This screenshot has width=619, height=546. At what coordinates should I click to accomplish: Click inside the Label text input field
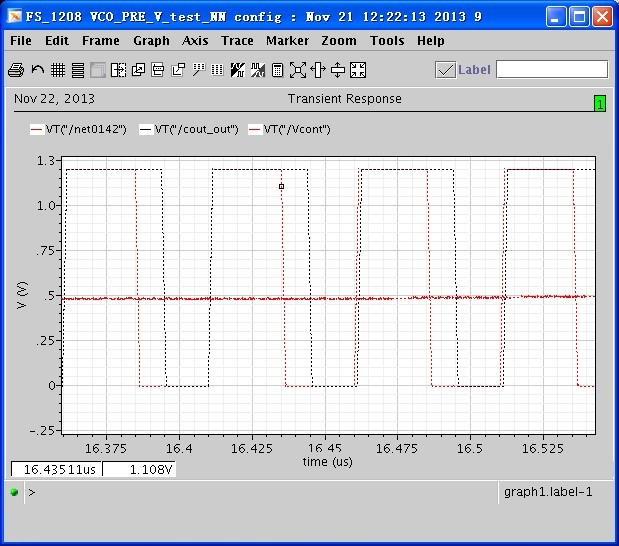551,69
